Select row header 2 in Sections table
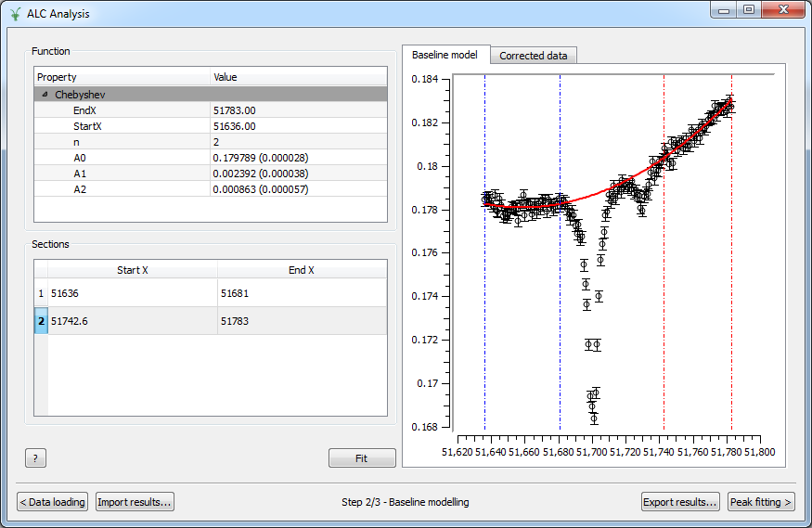Image resolution: width=812 pixels, height=528 pixels. point(41,321)
